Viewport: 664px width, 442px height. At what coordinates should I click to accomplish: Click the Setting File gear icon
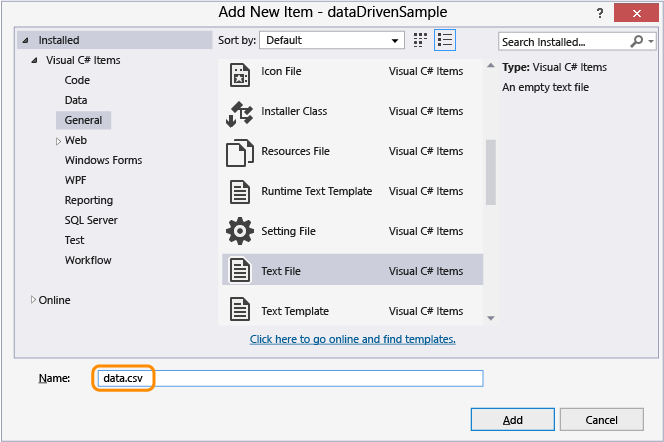240,232
